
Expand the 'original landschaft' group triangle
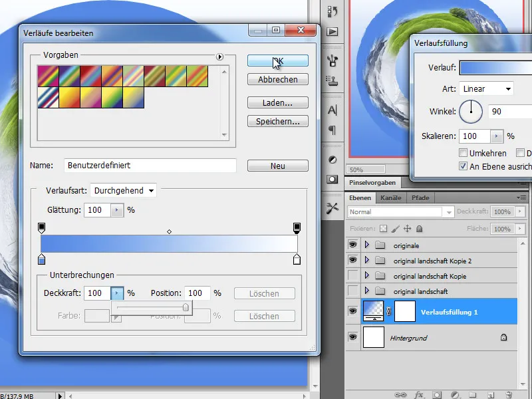[367, 291]
